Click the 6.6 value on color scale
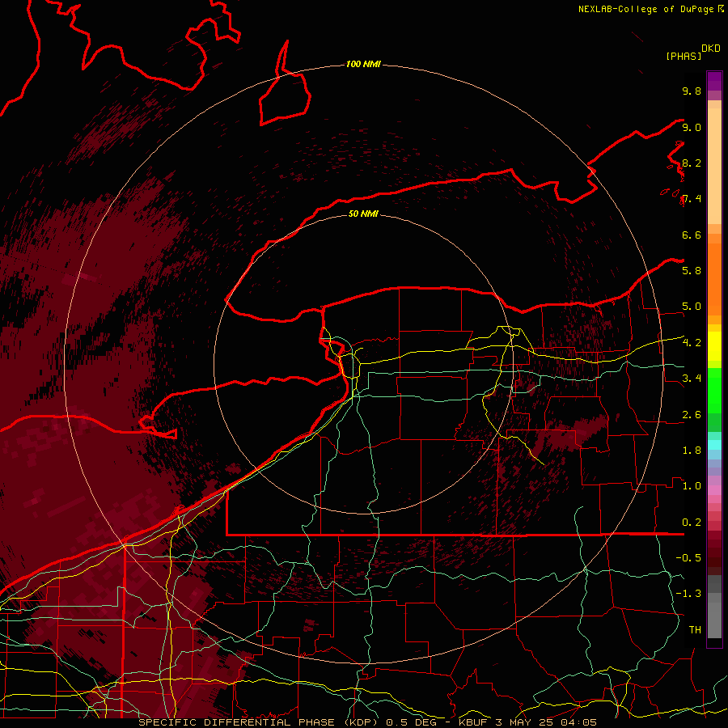Screen dimensions: 728x728 tap(692, 235)
